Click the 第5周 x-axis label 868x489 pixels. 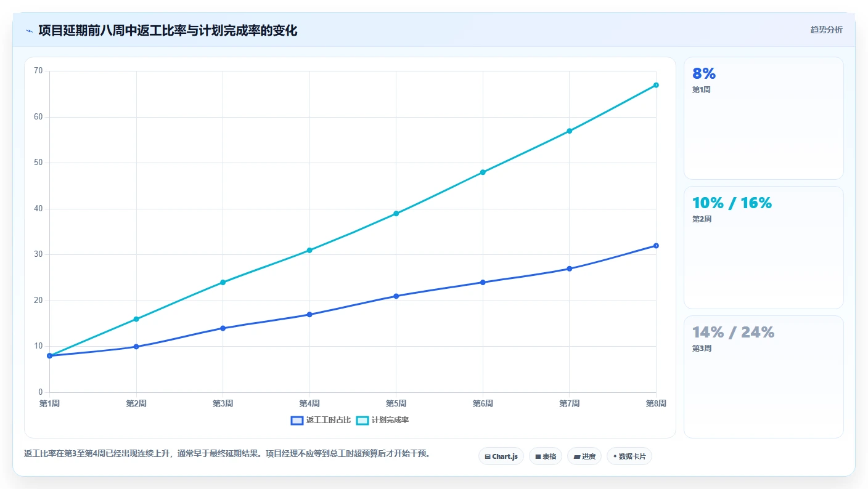pyautogui.click(x=396, y=403)
